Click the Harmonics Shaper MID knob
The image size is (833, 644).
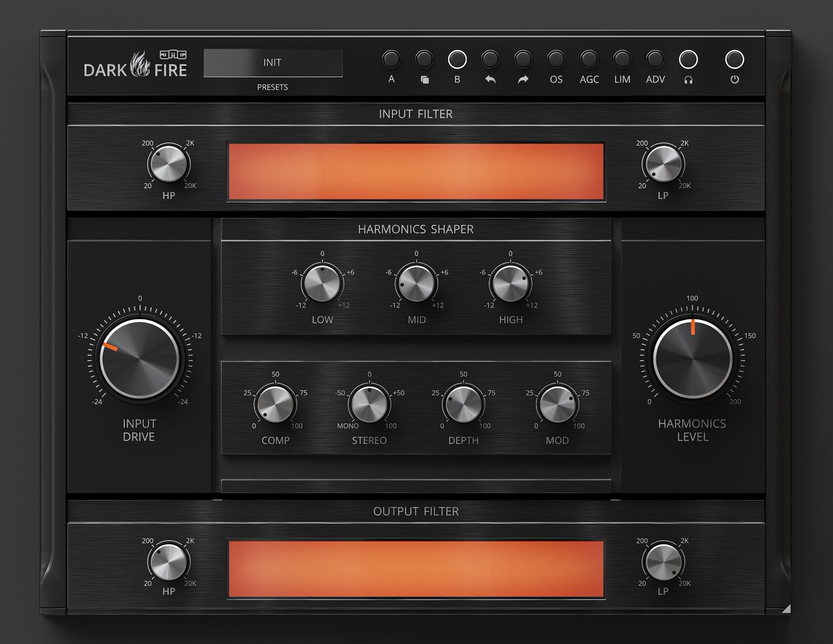[x=416, y=284]
